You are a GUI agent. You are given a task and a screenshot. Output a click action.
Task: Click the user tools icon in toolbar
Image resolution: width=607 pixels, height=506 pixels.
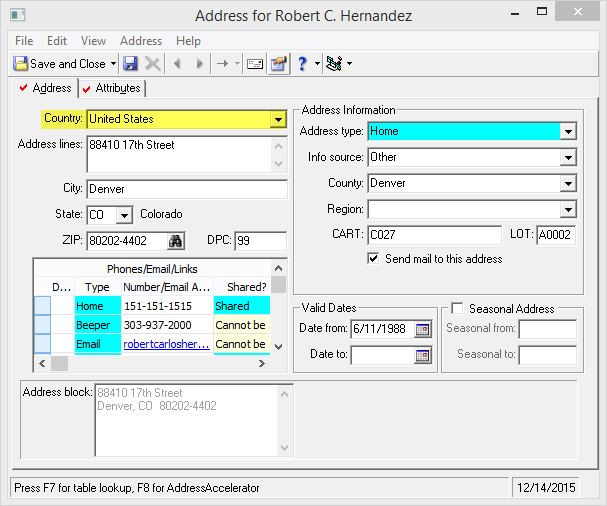click(x=334, y=63)
